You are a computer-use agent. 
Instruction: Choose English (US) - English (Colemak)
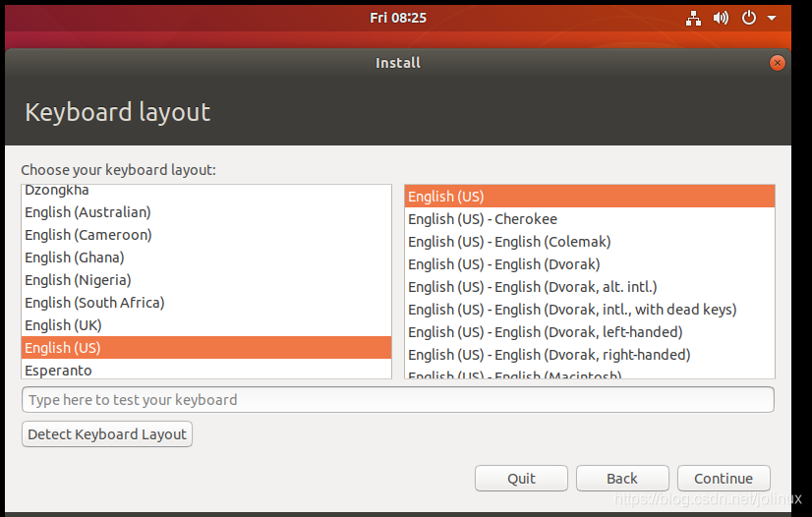(589, 242)
